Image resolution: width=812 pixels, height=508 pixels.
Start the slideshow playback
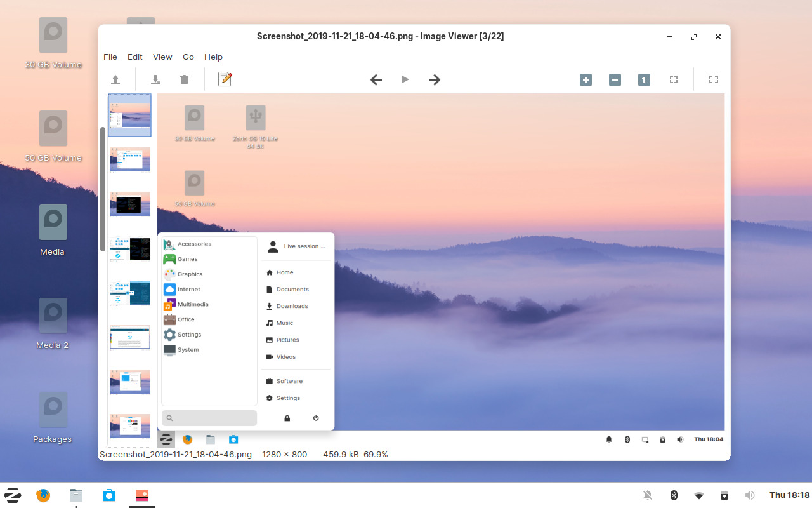(405, 79)
